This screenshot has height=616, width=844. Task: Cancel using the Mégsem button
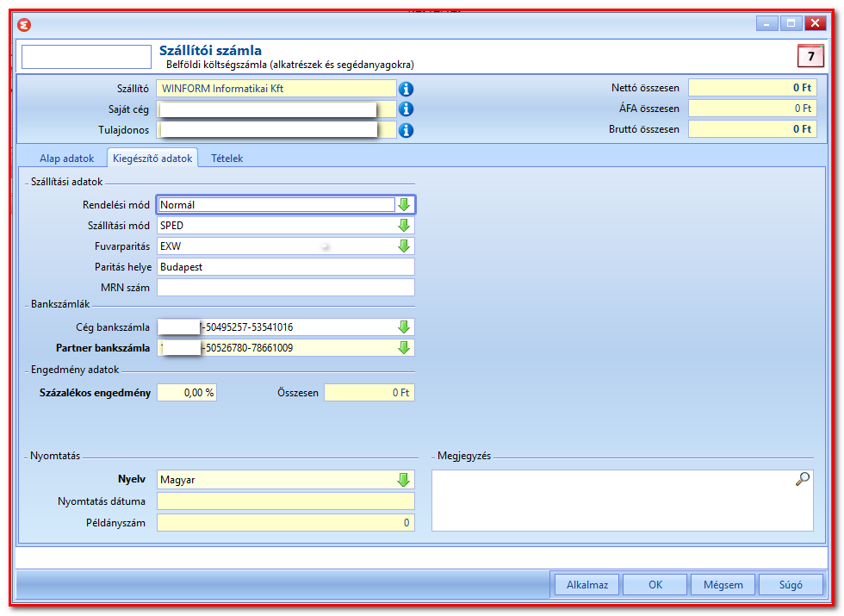(723, 585)
